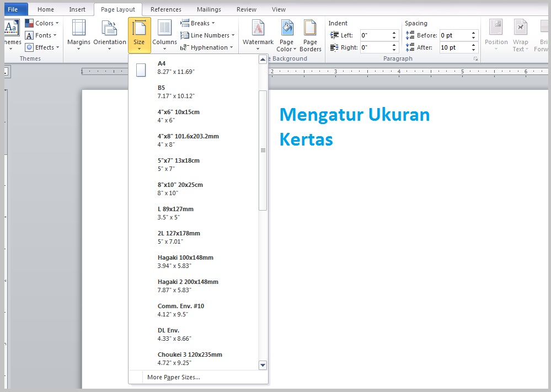Open the Columns layout tool
Viewport: 551px width, 392px height.
point(164,34)
